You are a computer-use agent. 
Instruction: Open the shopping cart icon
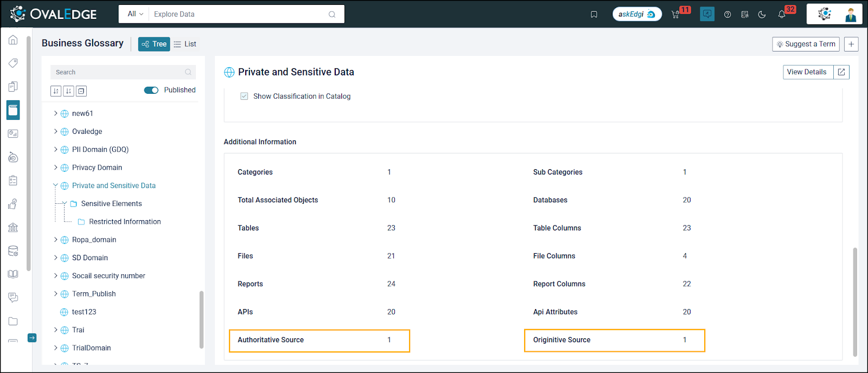click(x=675, y=15)
